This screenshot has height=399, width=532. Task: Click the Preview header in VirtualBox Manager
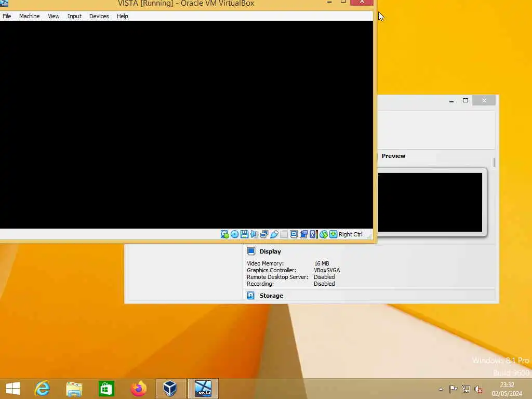[x=393, y=156]
